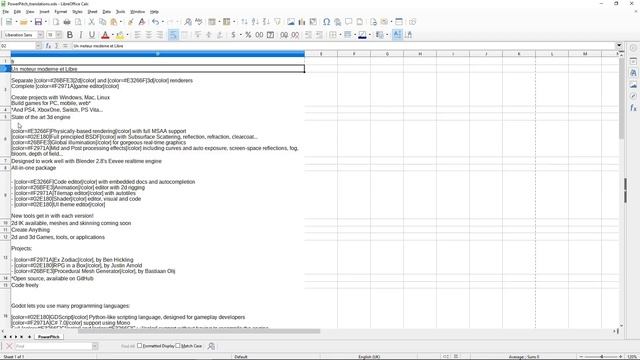The width and height of the screenshot is (640, 360).
Task: Open the sidebar Gallery panel icon
Action: pyautogui.click(x=633, y=84)
